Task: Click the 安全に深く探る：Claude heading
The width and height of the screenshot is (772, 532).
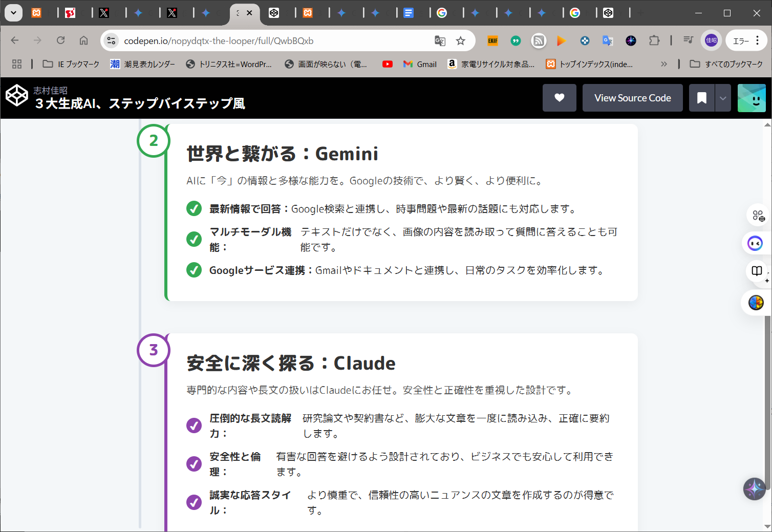Action: pos(291,363)
